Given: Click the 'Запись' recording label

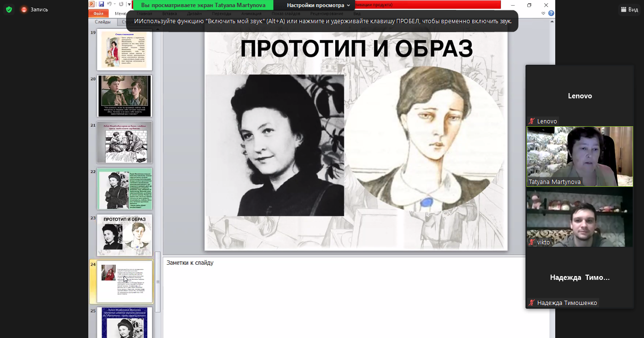Looking at the screenshot, I should tap(39, 9).
